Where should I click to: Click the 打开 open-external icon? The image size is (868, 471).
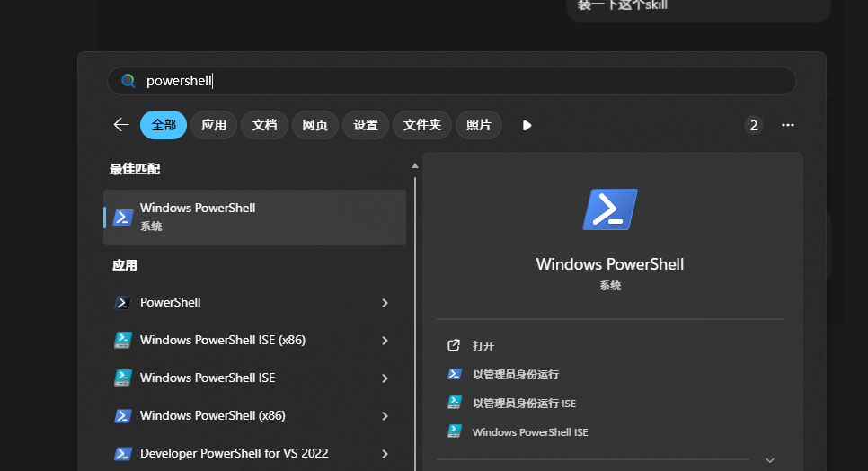[x=454, y=345]
